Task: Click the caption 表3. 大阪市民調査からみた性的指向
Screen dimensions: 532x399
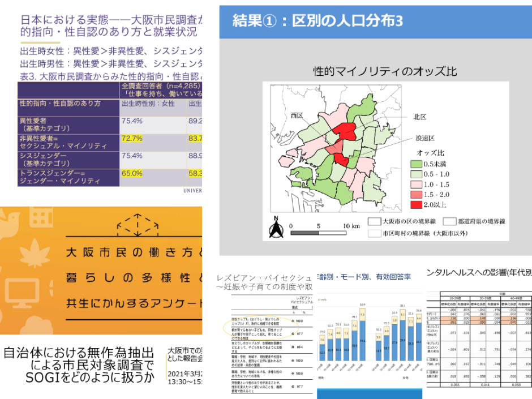Action: (x=111, y=76)
